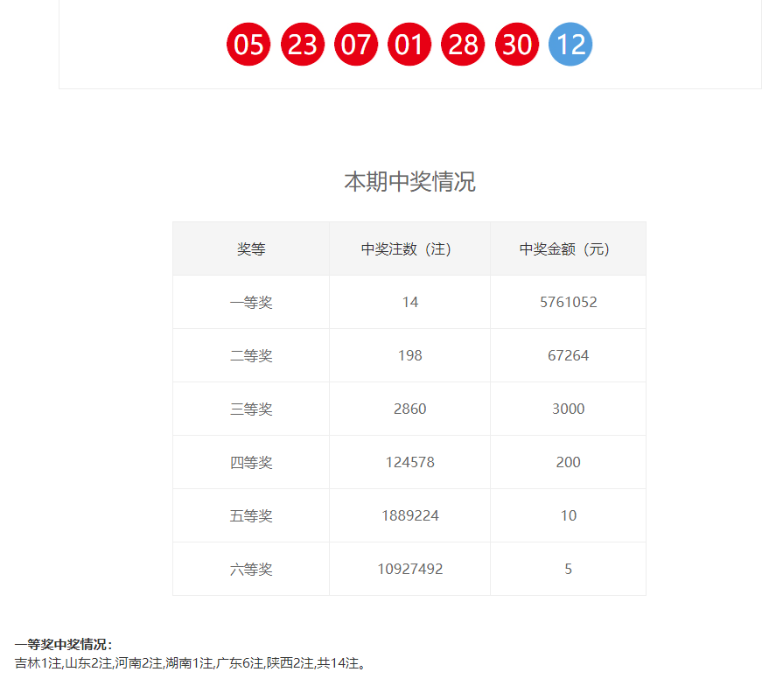Click the 中奖注数（注） column header
Image resolution: width=762 pixels, height=700 pixels.
[x=409, y=248]
